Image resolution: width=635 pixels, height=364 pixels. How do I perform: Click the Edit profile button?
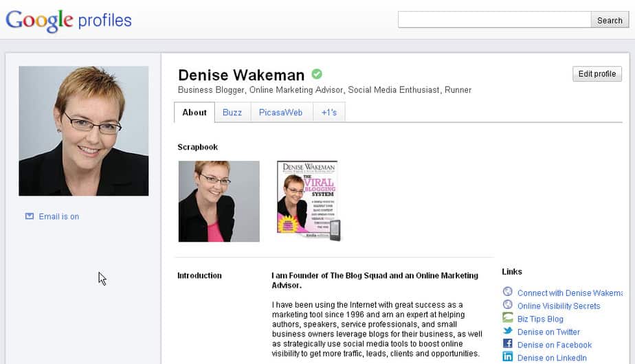597,73
